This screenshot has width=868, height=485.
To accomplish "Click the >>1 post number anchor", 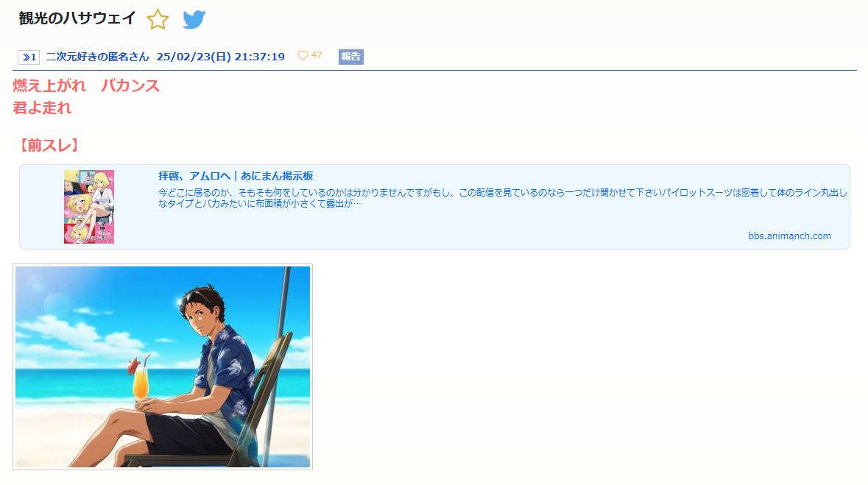I will 29,57.
